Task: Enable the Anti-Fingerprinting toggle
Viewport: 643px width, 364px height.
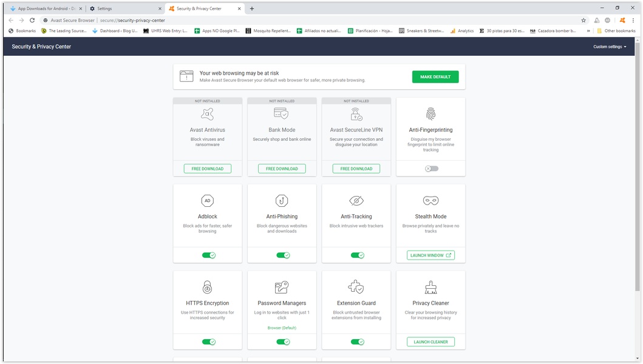Action: pyautogui.click(x=430, y=168)
